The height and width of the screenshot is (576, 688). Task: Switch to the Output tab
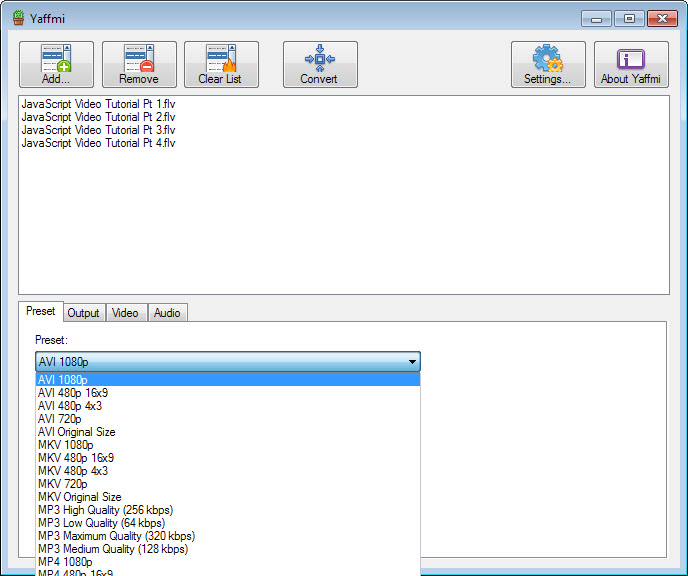(83, 313)
